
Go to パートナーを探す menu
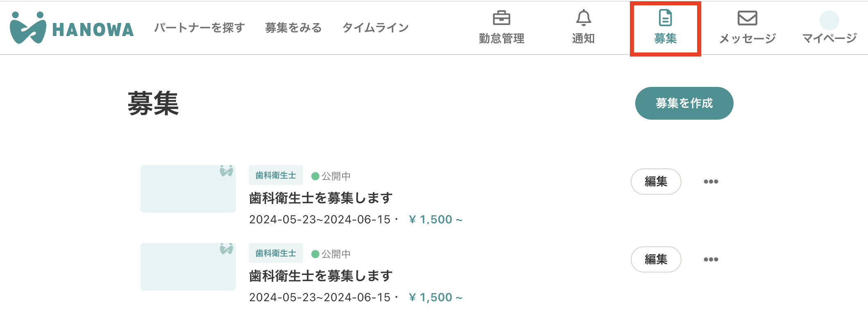[200, 28]
